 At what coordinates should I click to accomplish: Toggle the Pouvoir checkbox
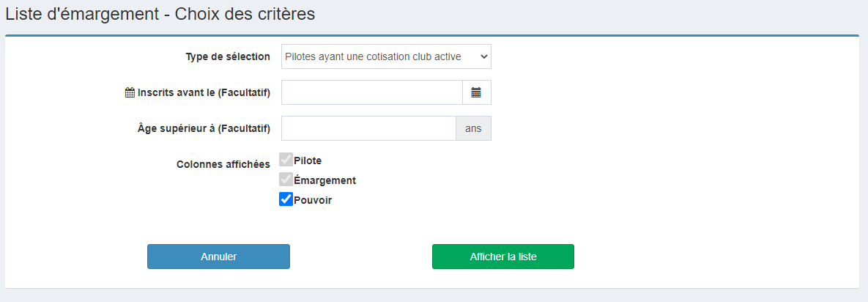tap(286, 199)
